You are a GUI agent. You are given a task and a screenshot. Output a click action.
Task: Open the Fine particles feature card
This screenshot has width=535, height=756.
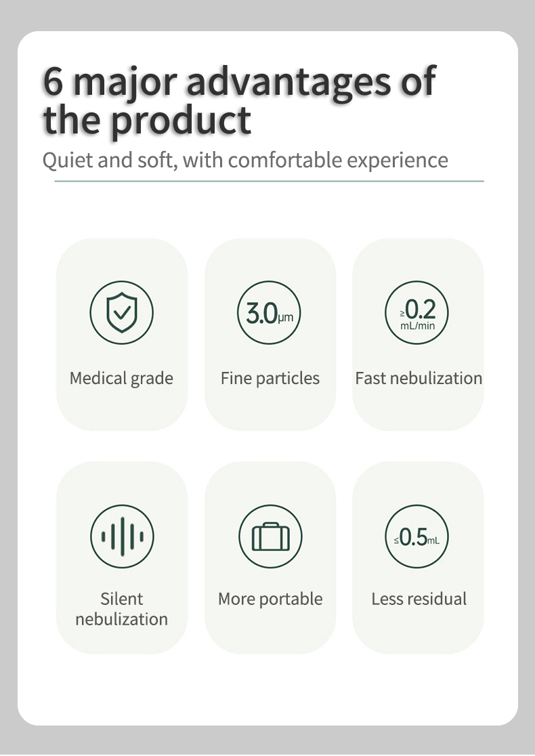270,334
